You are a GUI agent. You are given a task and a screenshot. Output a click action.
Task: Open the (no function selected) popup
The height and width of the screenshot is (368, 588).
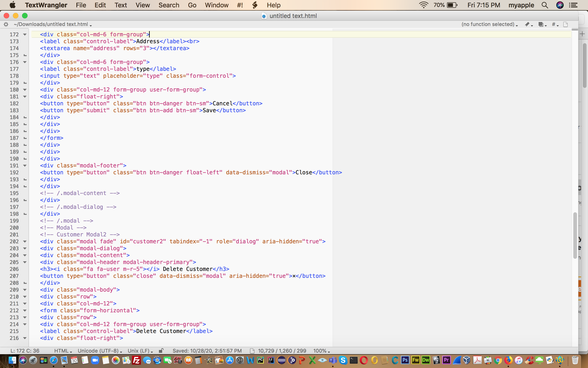click(490, 24)
